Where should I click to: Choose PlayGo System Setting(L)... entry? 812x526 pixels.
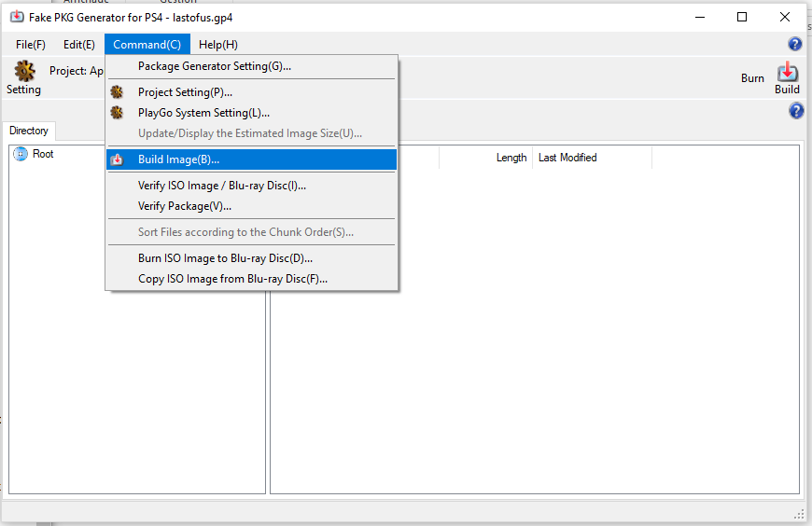point(252,113)
